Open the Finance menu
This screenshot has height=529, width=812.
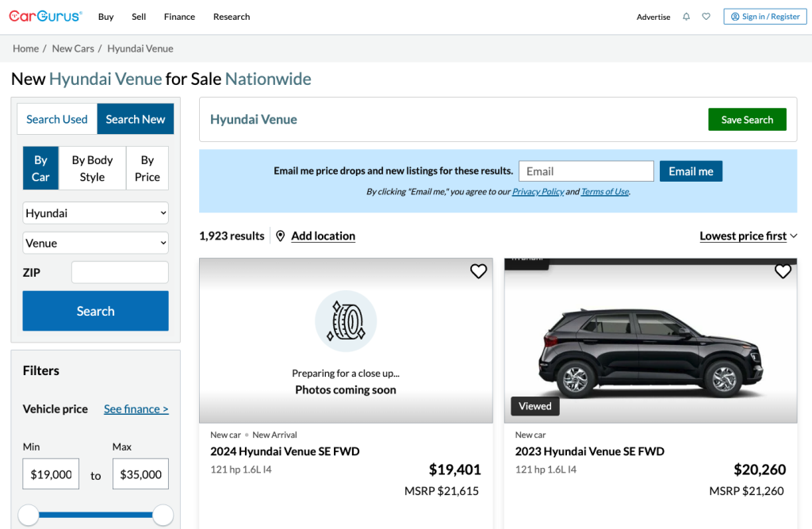point(179,17)
